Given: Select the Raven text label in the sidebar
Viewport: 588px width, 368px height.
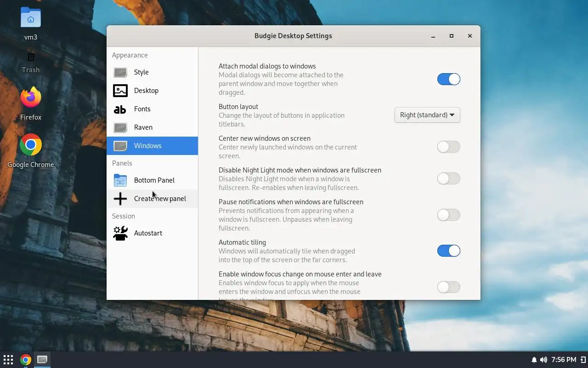Looking at the screenshot, I should pos(143,127).
